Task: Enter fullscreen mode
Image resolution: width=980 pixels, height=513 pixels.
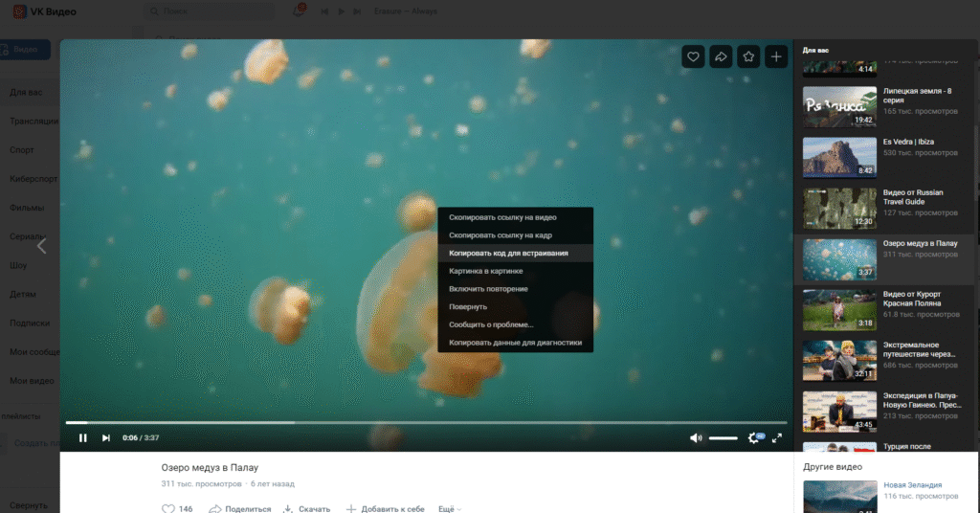Action: point(777,437)
